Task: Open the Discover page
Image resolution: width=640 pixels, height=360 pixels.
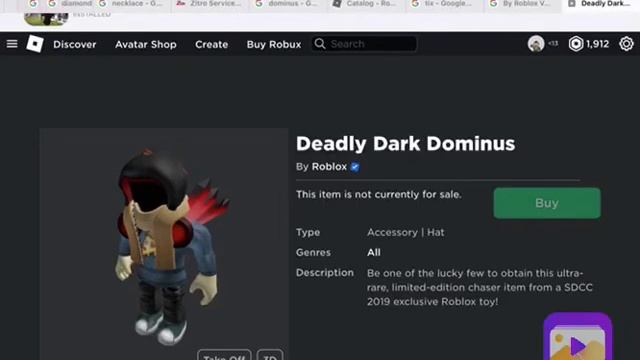Action: coord(75,44)
